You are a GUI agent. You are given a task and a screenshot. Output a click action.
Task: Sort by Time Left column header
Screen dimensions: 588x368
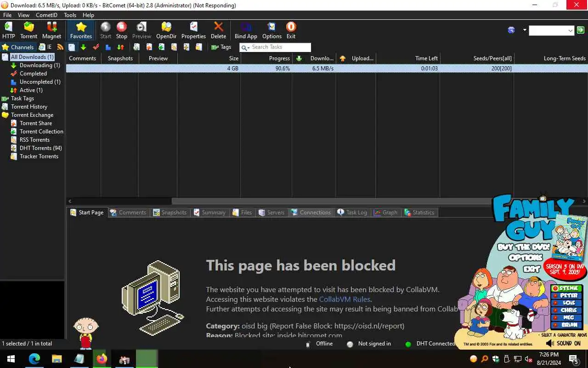[408, 58]
